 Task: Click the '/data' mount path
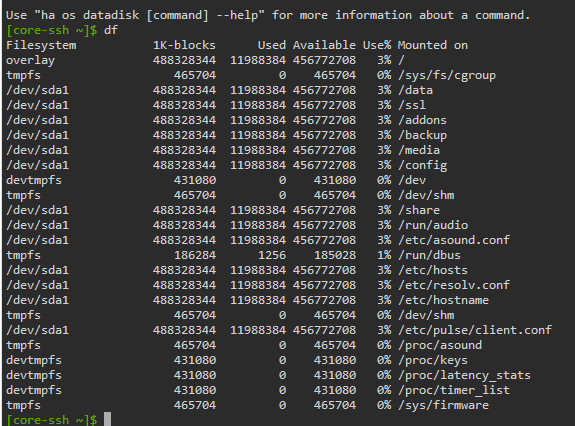click(415, 90)
